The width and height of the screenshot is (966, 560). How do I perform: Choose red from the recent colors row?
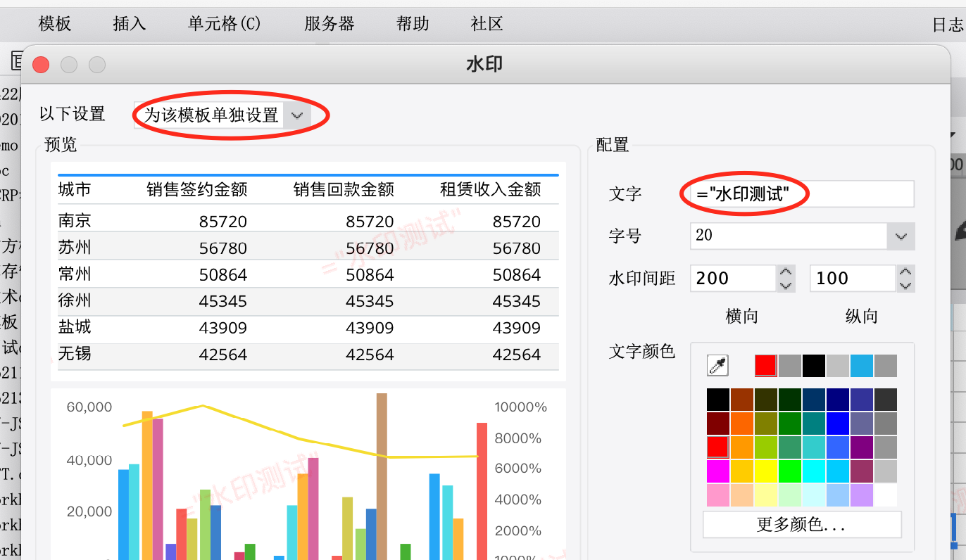766,366
